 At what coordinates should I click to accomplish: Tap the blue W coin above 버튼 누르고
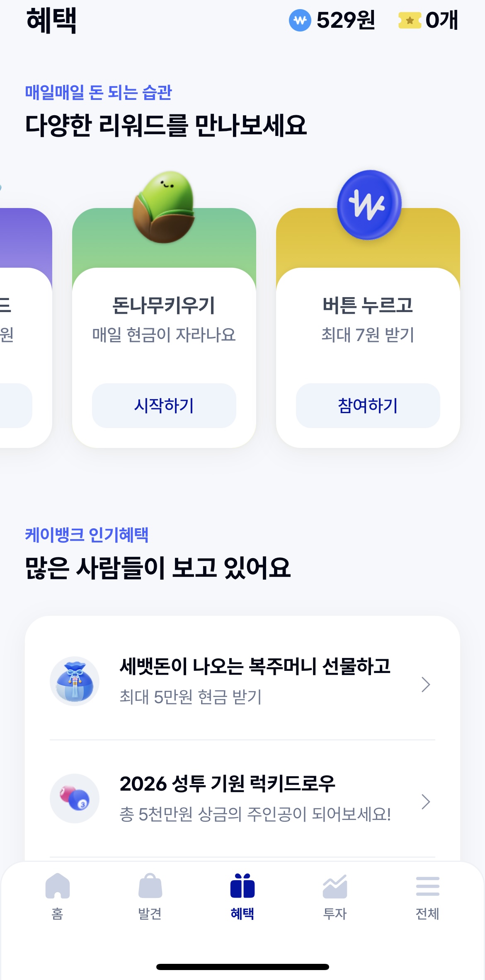coord(369,205)
